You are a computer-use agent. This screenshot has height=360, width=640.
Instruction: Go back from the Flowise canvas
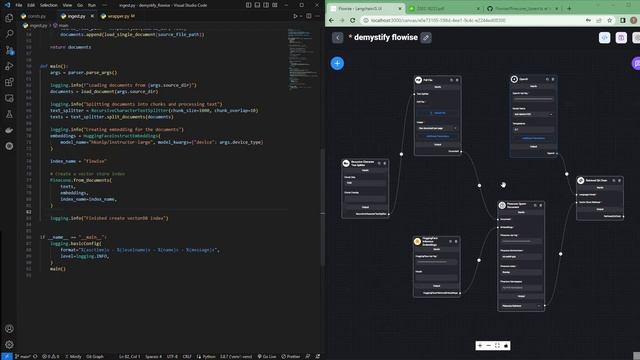point(338,38)
